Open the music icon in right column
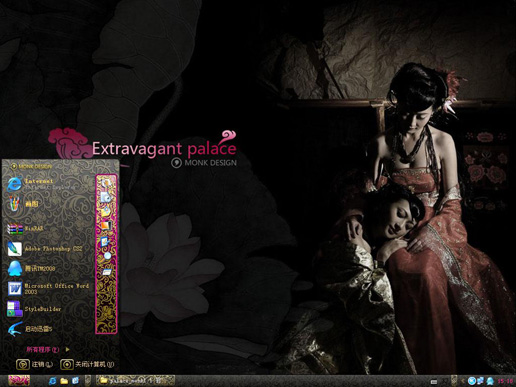The height and width of the screenshot is (387, 516). [x=106, y=197]
